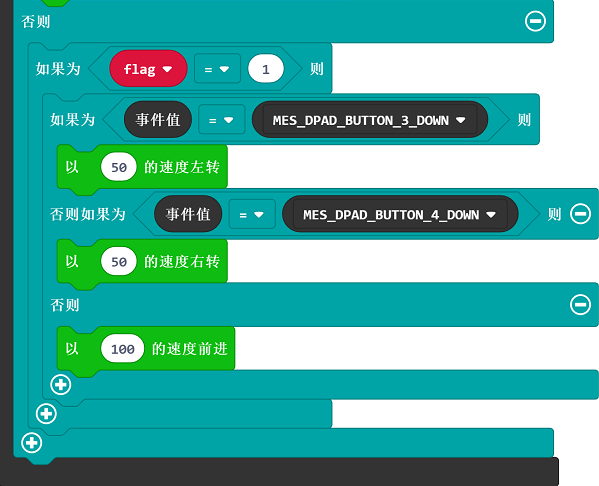599x486 pixels.
Task: Select the 的速度左转 turn-left block
Action: pyautogui.click(x=182, y=167)
